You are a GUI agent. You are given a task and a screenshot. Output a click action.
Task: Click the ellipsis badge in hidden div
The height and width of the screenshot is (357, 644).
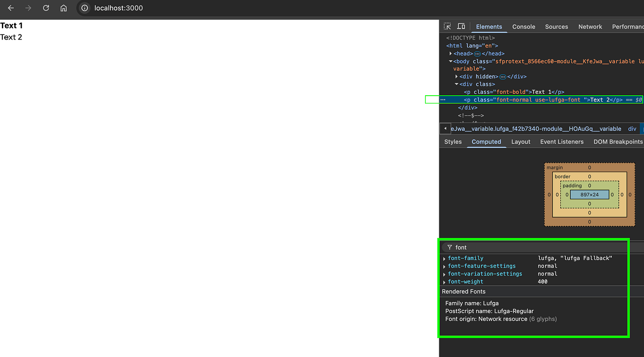click(503, 77)
